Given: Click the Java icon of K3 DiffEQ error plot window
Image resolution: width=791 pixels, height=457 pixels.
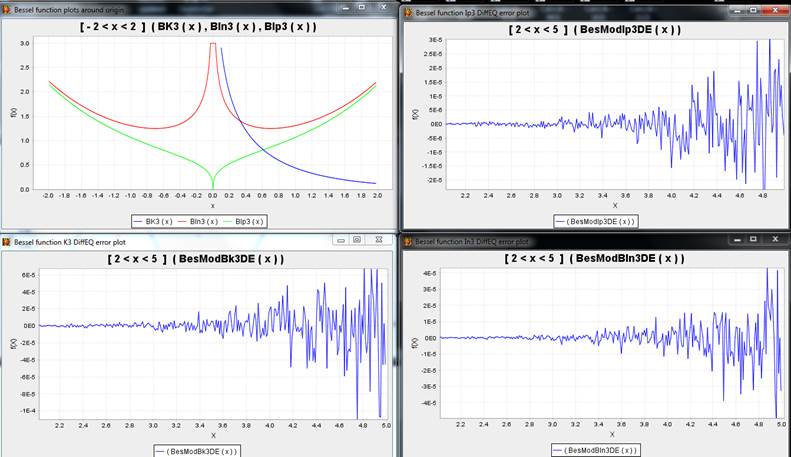Looking at the screenshot, I should click(x=6, y=242).
